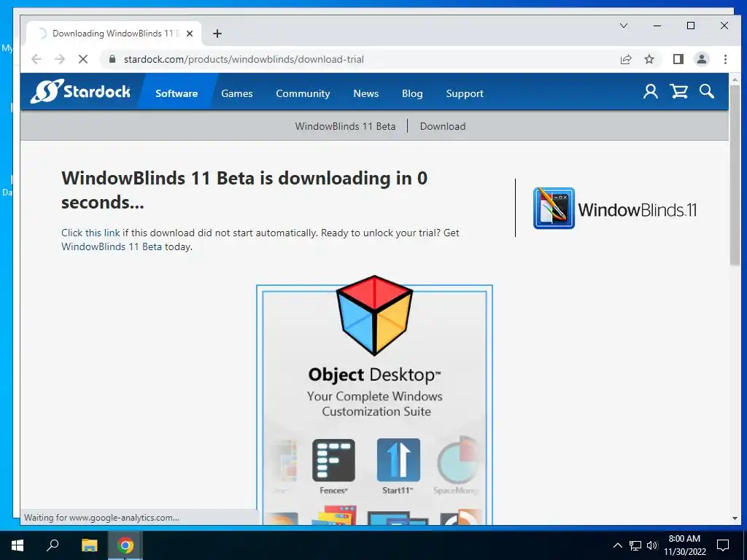
Task: Close the Downloading WindowBlinds tab
Action: [190, 34]
